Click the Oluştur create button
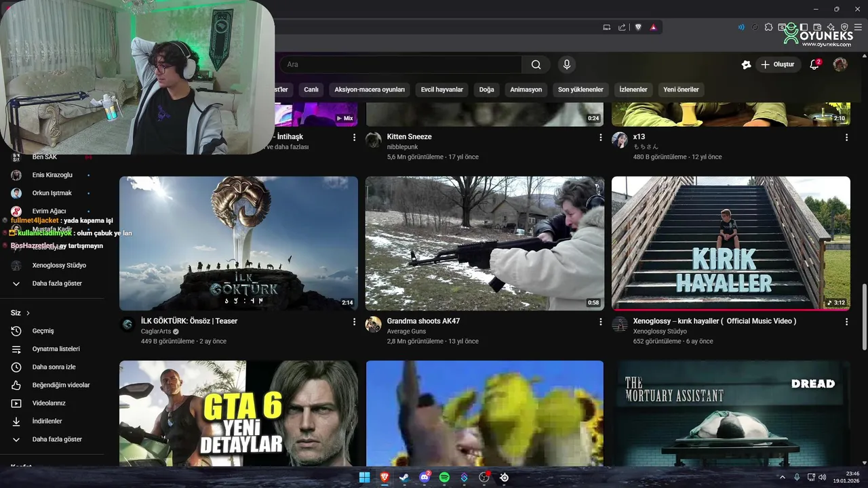This screenshot has width=868, height=488. pos(777,64)
